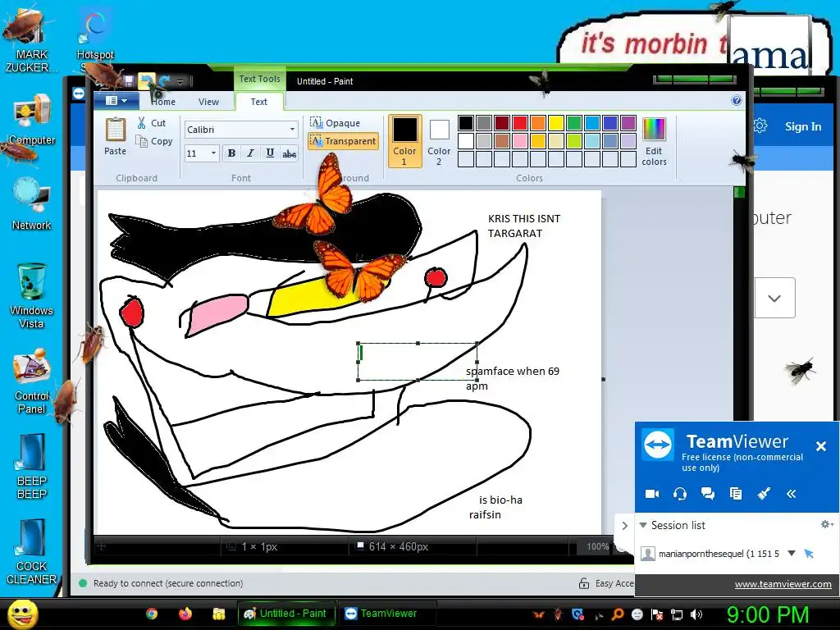Click inside the active text box on canvas
Screen dimensions: 840x630
click(418, 362)
